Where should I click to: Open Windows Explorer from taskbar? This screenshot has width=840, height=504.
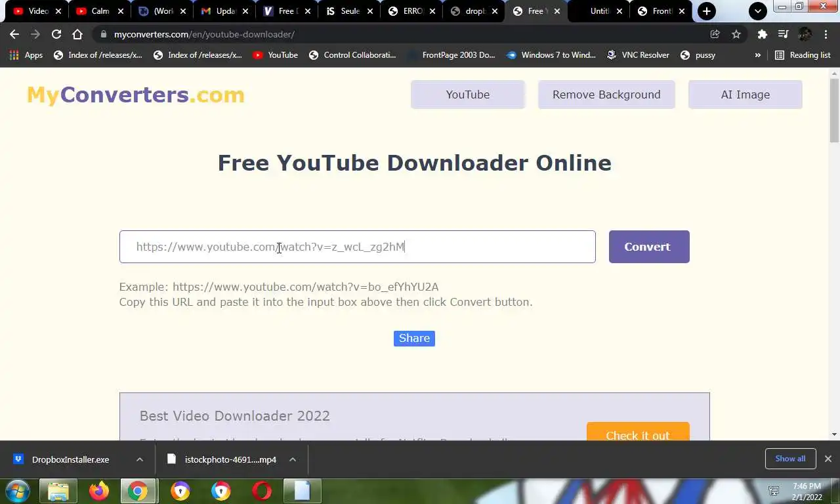point(58,491)
